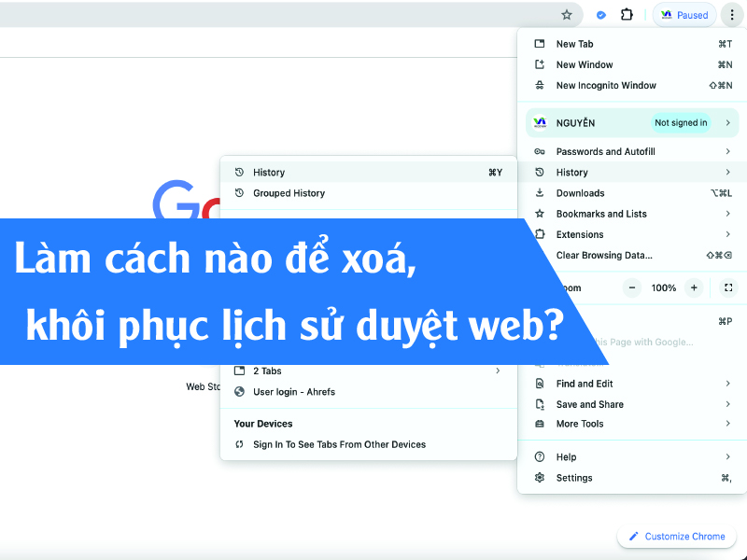Click the New Tab window icon
The height and width of the screenshot is (560, 747).
coord(540,44)
